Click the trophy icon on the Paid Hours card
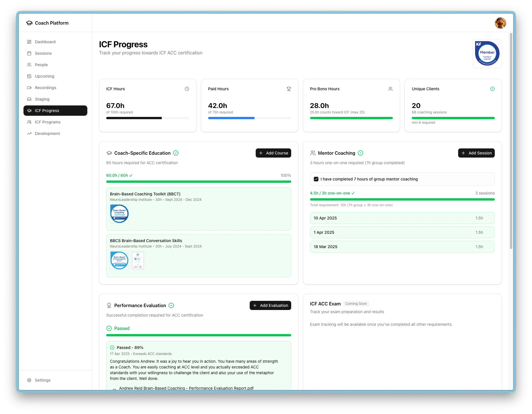The image size is (532, 414). (x=289, y=89)
